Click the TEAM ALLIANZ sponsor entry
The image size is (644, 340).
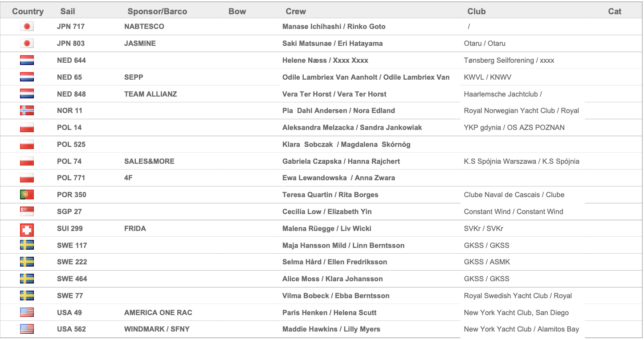(151, 94)
